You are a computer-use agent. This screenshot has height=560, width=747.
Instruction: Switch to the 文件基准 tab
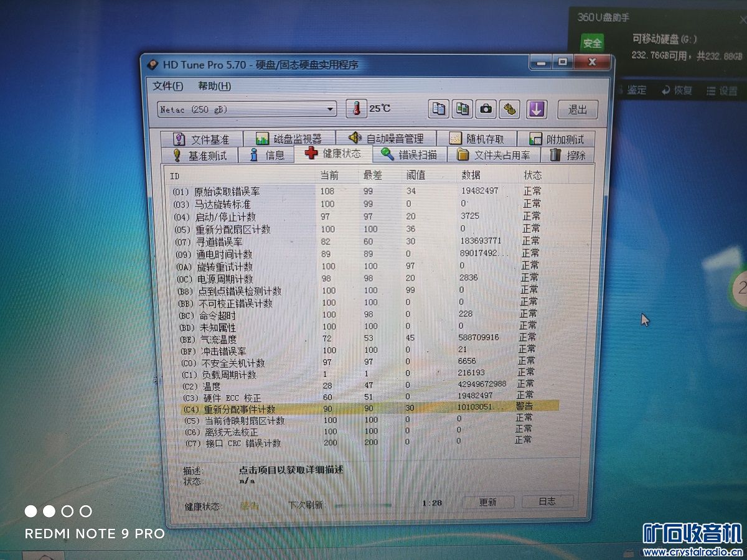click(201, 139)
